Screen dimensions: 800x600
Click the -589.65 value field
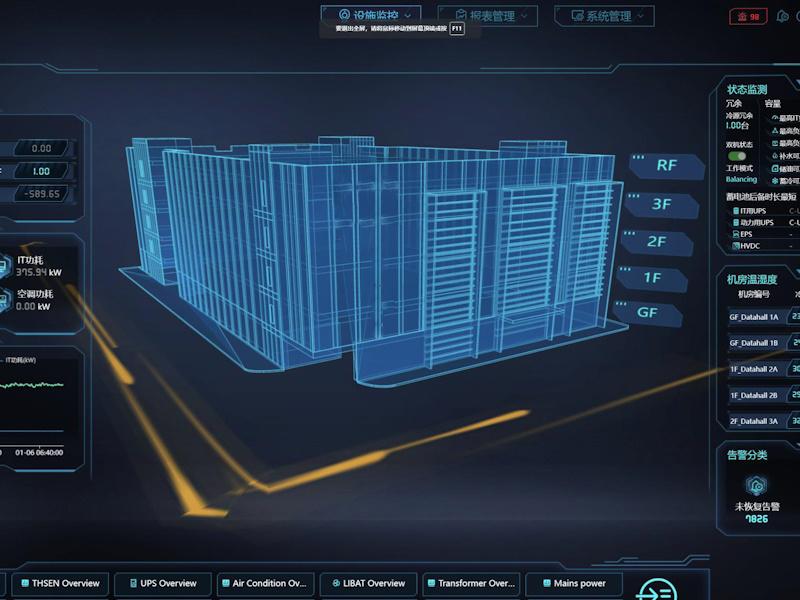pyautogui.click(x=41, y=193)
